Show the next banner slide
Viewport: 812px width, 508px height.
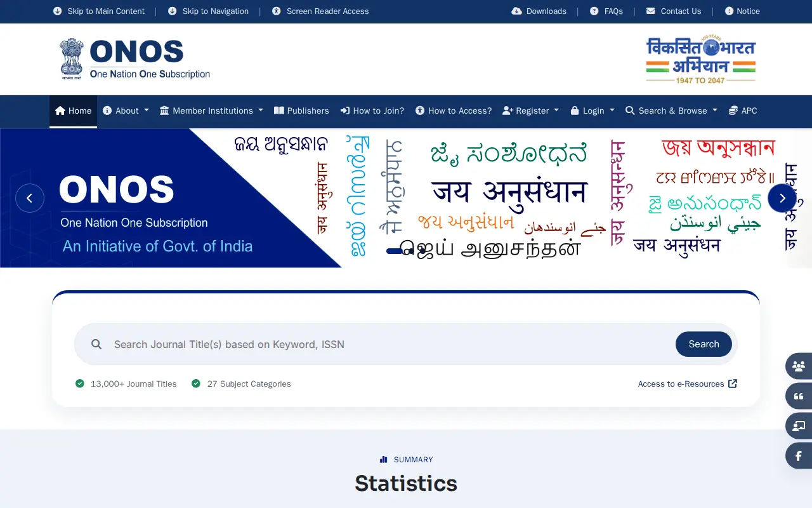tap(782, 198)
